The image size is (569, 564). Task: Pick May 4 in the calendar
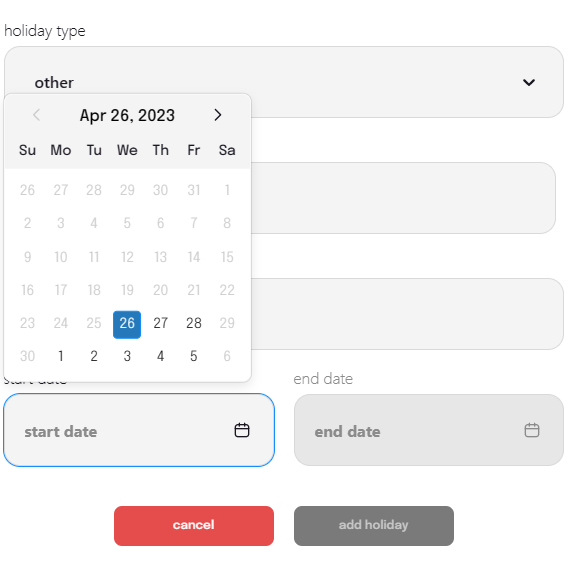coord(160,356)
